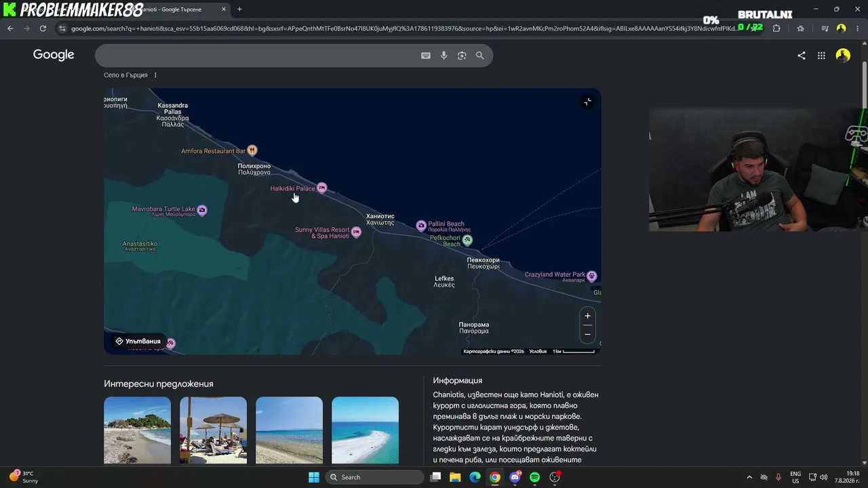This screenshot has width=868, height=488.
Task: Click the Панорама label on map
Action: click(474, 328)
